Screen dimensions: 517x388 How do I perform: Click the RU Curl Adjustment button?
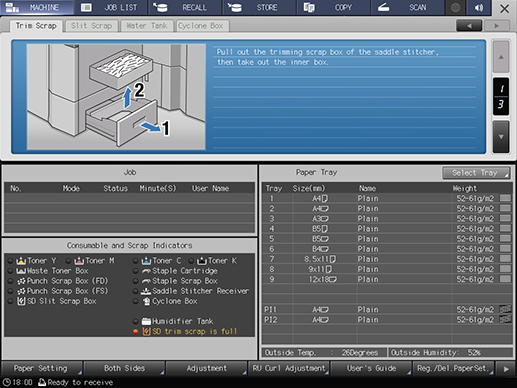point(289,368)
